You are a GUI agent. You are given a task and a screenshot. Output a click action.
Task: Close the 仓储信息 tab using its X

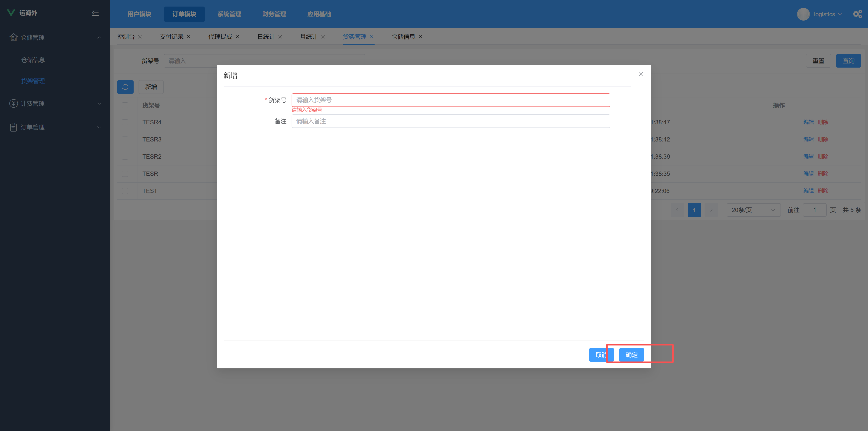(x=420, y=37)
